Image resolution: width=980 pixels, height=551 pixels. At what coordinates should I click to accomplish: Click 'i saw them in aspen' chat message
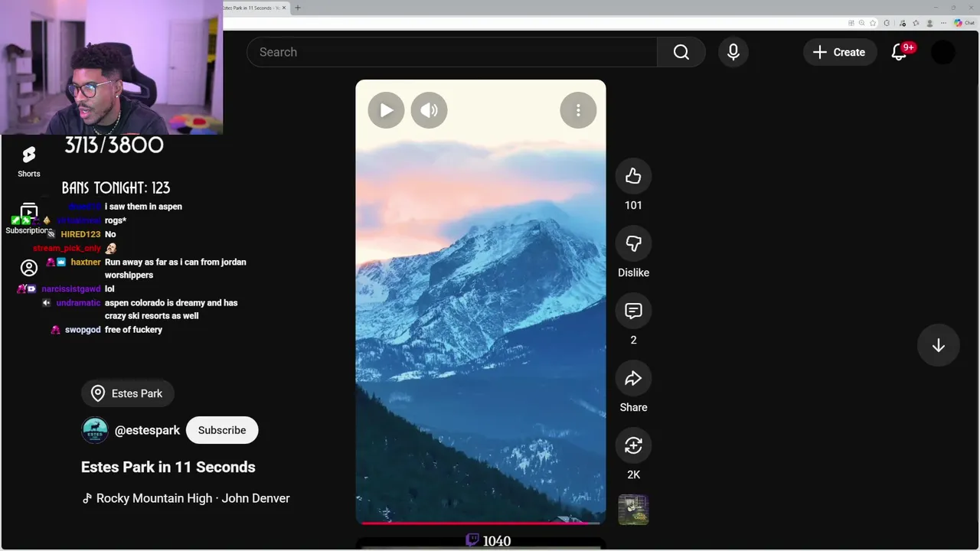point(143,207)
